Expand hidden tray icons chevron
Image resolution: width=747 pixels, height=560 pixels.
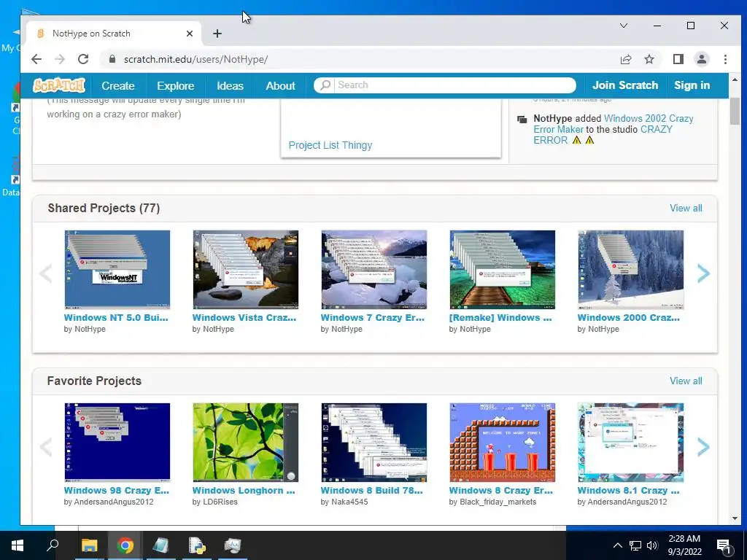(x=617, y=545)
